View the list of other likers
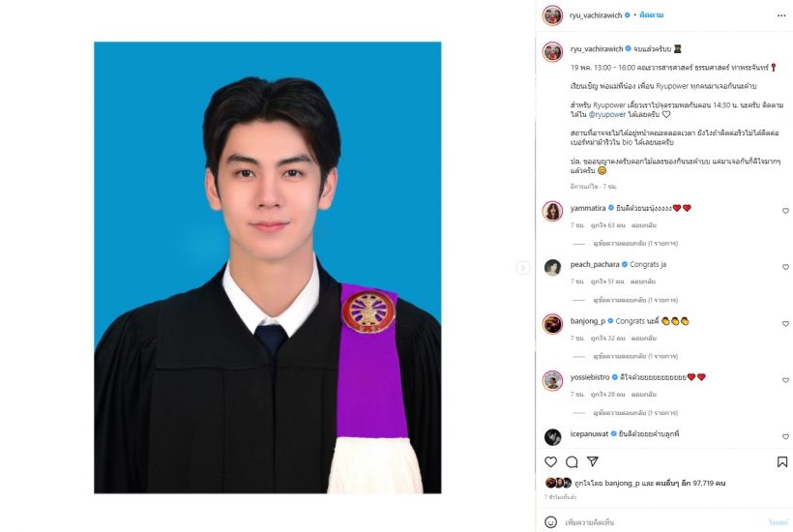The height and width of the screenshot is (532, 793). click(690, 483)
